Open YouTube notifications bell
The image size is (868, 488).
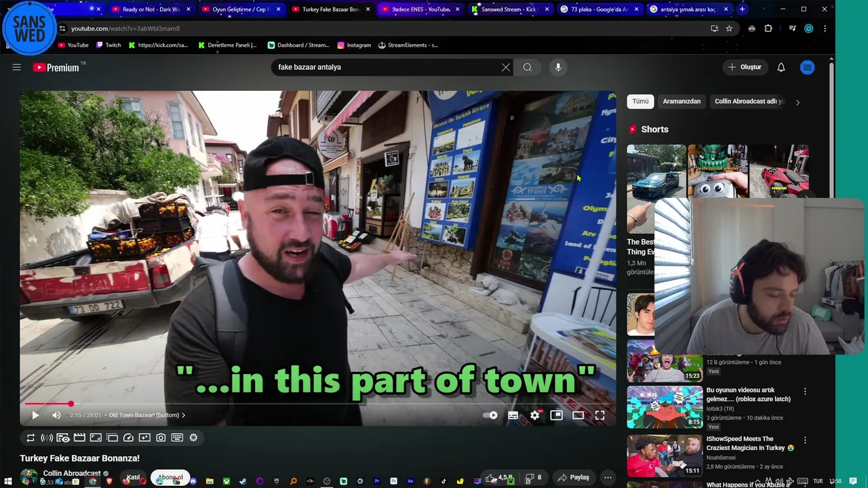point(781,67)
